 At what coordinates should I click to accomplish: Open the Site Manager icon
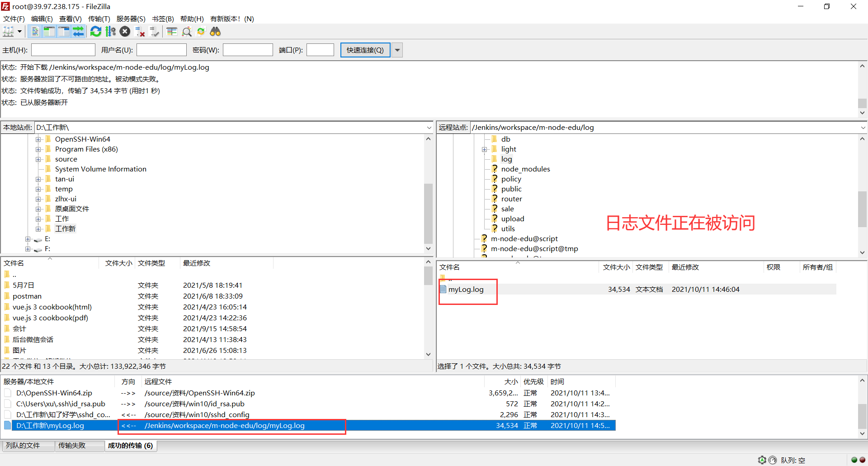pyautogui.click(x=9, y=32)
